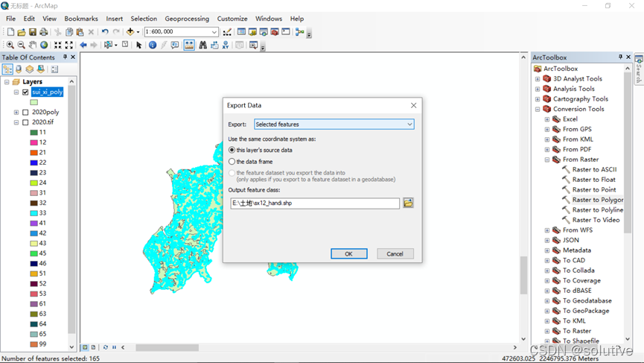Select the Pan hand tool
The image size is (644, 363).
33,45
